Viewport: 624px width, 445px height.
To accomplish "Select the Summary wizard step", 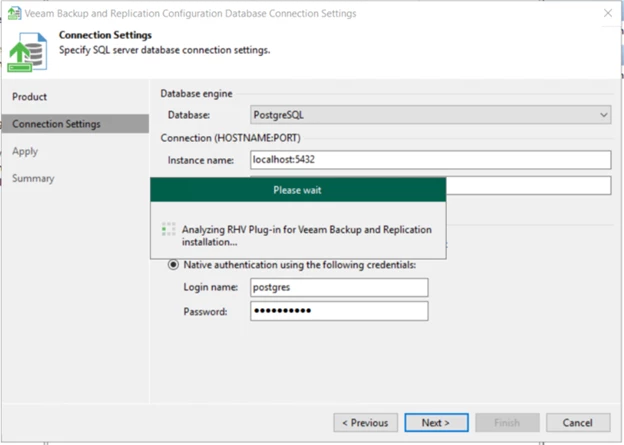I will click(33, 178).
